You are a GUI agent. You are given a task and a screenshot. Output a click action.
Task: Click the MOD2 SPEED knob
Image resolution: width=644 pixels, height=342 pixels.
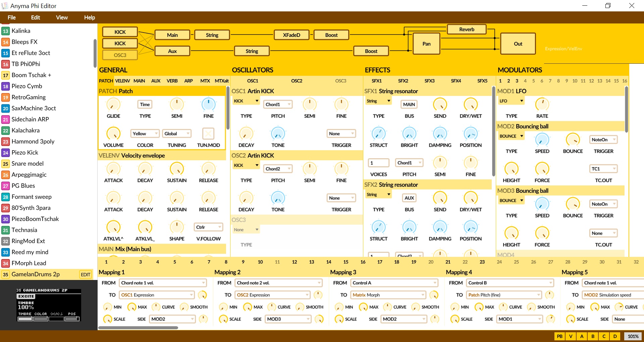point(542,140)
